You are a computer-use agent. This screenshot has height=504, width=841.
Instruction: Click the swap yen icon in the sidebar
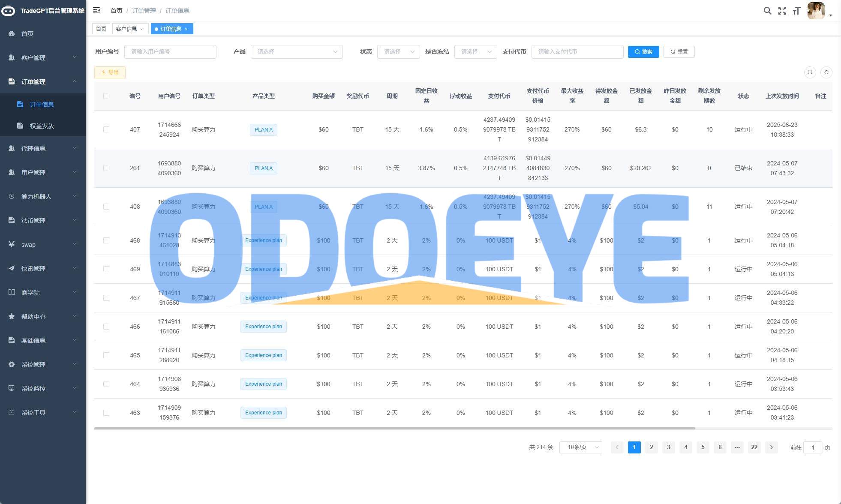point(12,244)
